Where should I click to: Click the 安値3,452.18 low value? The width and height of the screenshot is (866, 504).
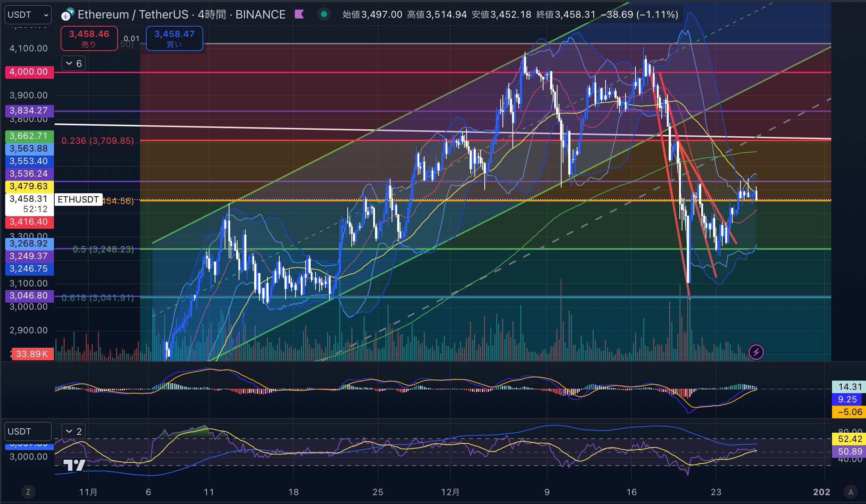[502, 14]
